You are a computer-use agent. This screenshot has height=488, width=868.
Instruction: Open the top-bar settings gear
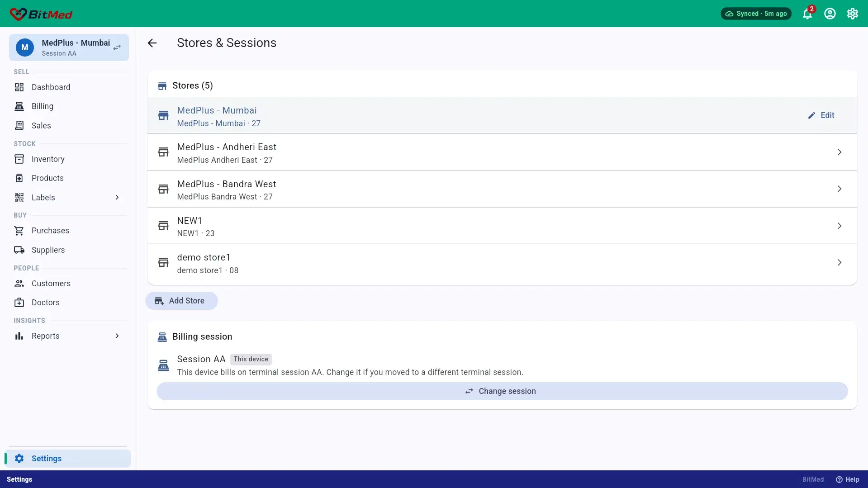click(x=853, y=14)
